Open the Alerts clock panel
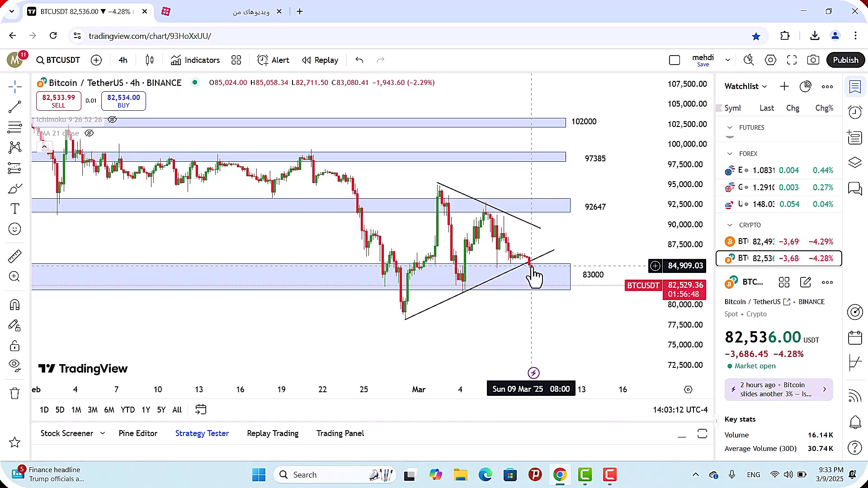Viewport: 868px width, 488px height. (855, 112)
